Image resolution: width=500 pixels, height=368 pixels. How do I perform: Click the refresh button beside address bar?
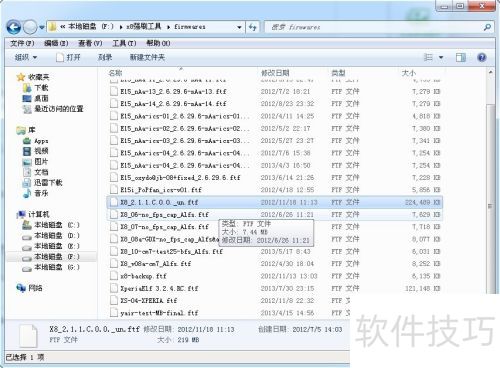coord(252,27)
